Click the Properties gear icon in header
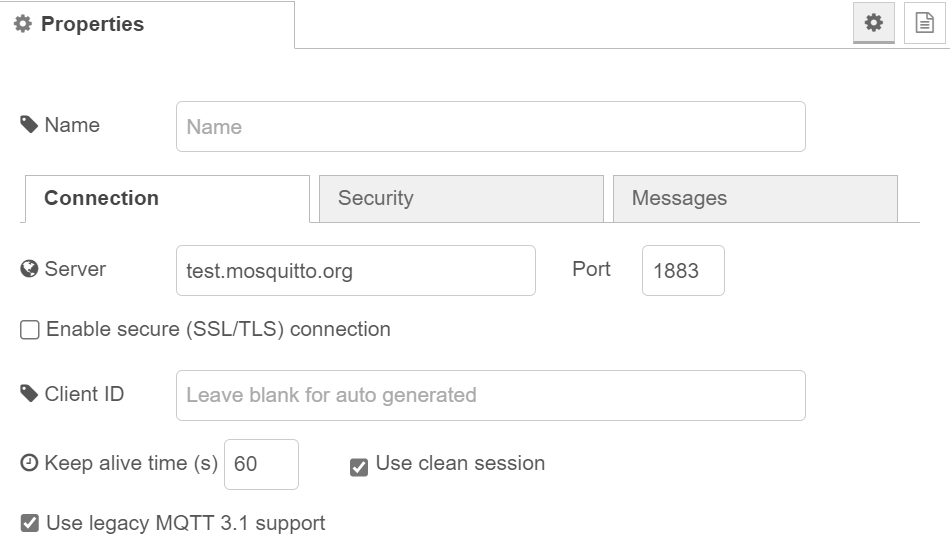Viewport: 950px width, 546px height. [x=23, y=24]
